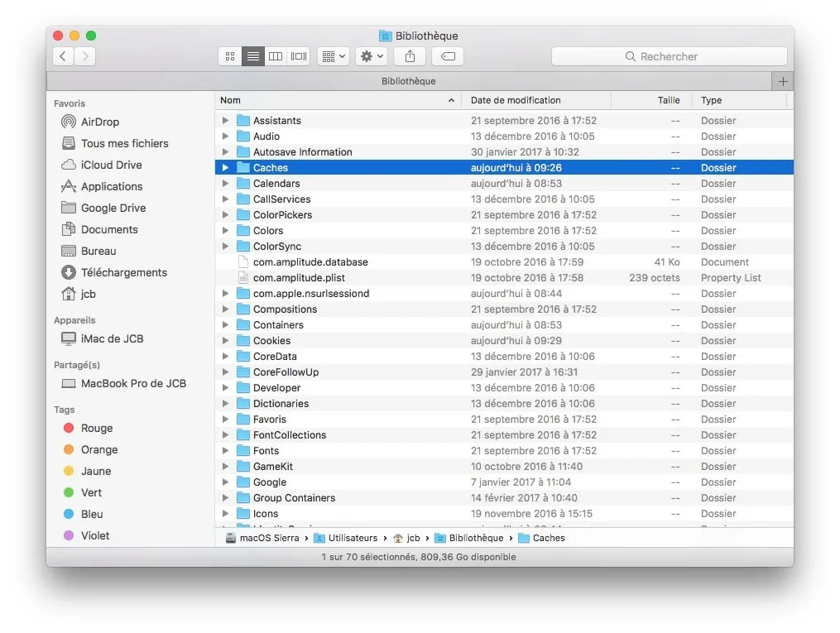Filter by Rouge tag
Screen dimensions: 840x633
[x=89, y=428]
